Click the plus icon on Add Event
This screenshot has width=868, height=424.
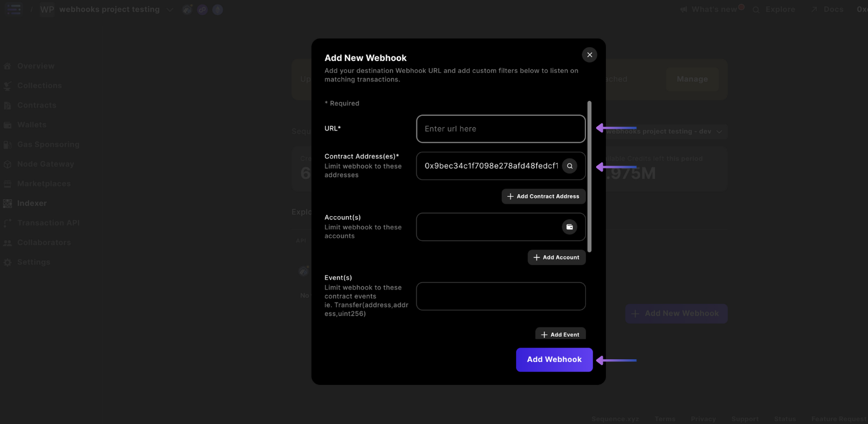(544, 335)
